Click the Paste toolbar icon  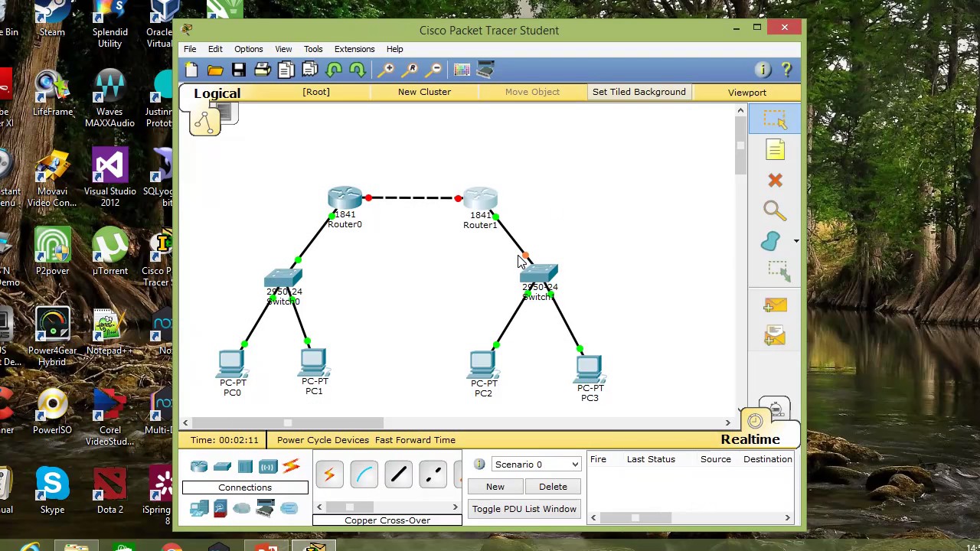pos(310,70)
